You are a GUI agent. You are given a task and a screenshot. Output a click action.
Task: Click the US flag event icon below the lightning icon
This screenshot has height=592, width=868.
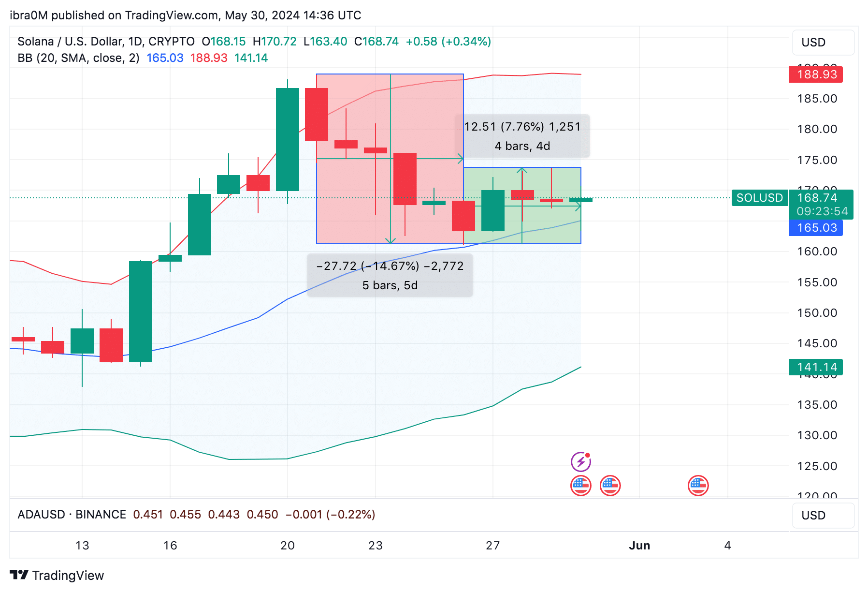581,486
